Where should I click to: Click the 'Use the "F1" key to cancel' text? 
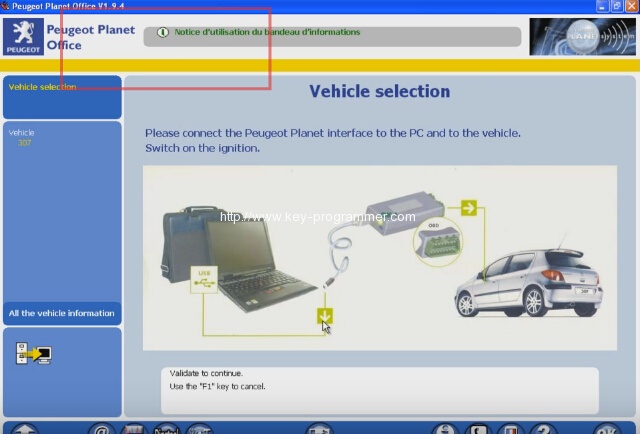pyautogui.click(x=218, y=386)
